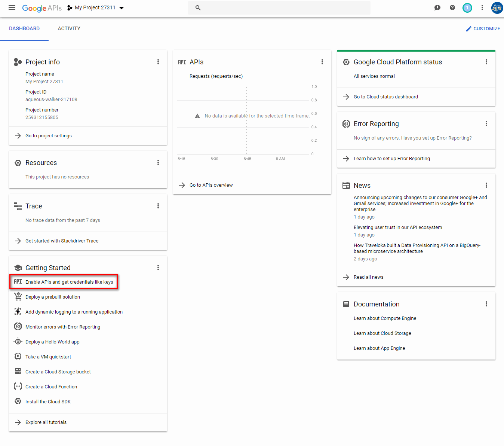The image size is (504, 446).
Task: Click the Monitor errors icon
Action: 18,326
